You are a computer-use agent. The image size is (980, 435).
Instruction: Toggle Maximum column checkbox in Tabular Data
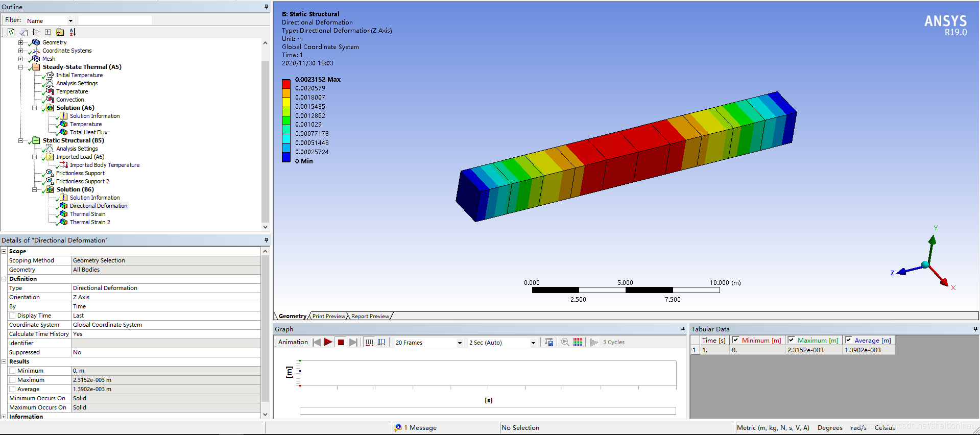[x=791, y=340]
